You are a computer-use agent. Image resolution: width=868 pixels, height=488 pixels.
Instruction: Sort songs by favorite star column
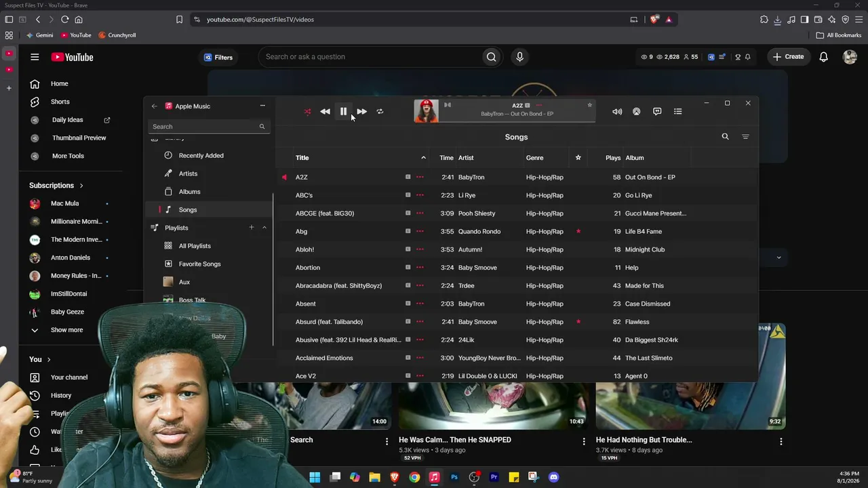click(x=578, y=158)
